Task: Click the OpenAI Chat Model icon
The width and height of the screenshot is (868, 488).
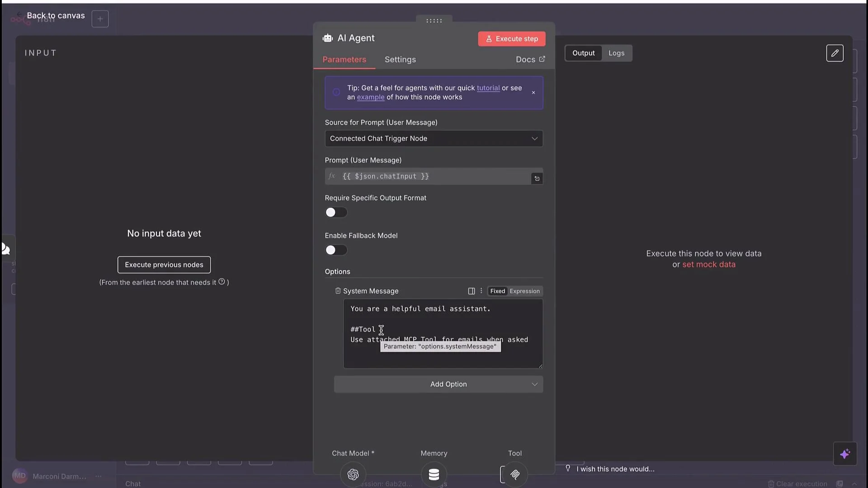Action: click(353, 474)
